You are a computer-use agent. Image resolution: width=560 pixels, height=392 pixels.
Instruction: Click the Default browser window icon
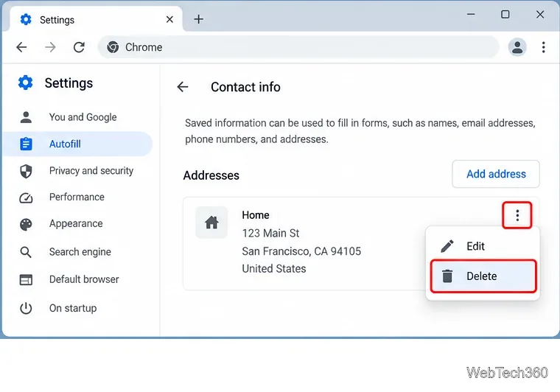point(26,279)
